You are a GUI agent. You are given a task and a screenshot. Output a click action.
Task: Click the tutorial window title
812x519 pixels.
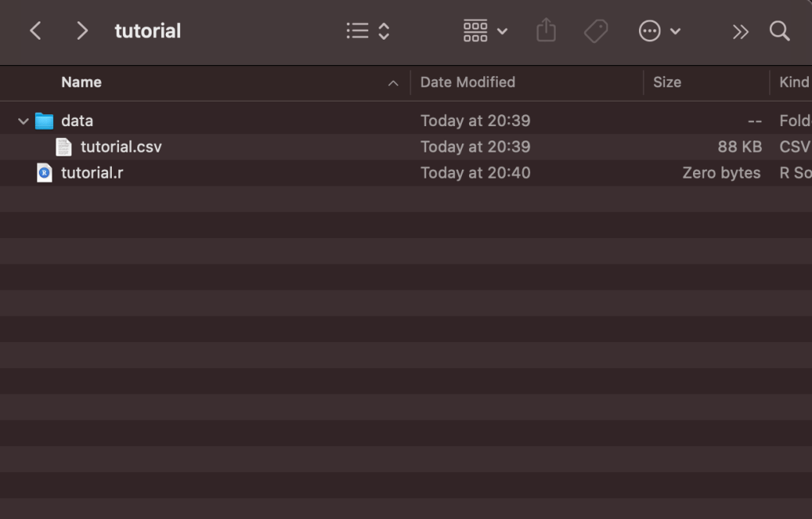pos(148,31)
